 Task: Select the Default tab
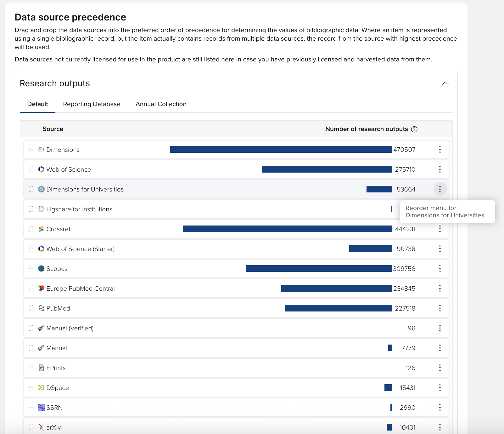[x=37, y=104]
